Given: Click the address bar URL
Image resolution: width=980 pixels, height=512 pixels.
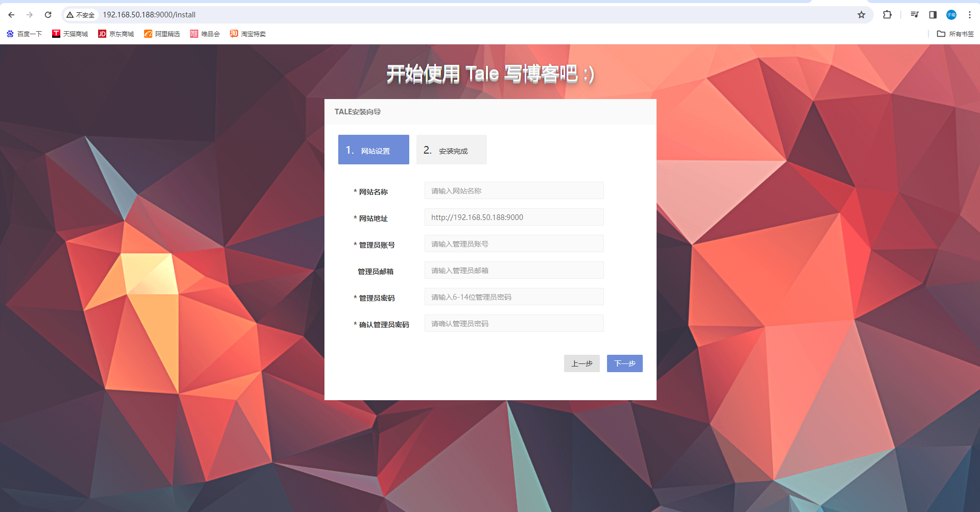Looking at the screenshot, I should pos(149,15).
